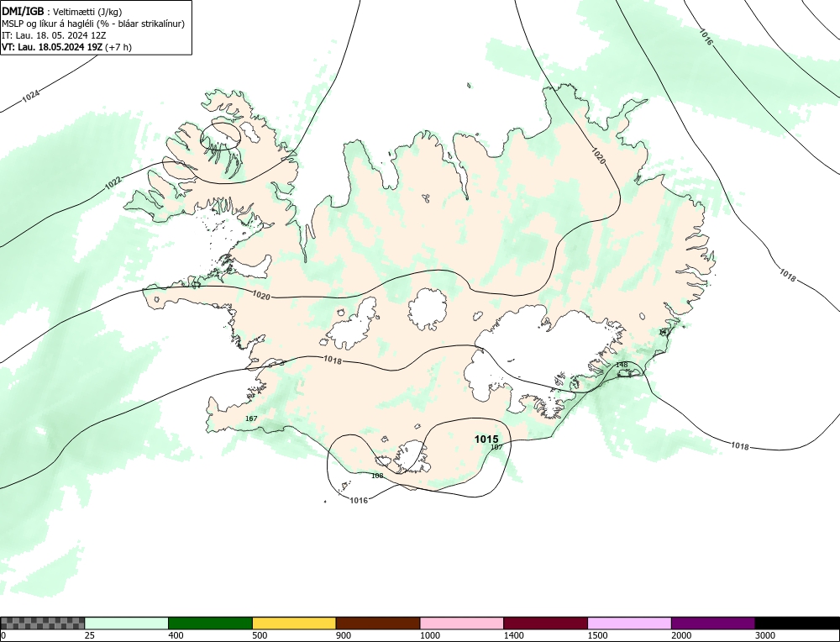Click the legend scale value 400

(176, 635)
